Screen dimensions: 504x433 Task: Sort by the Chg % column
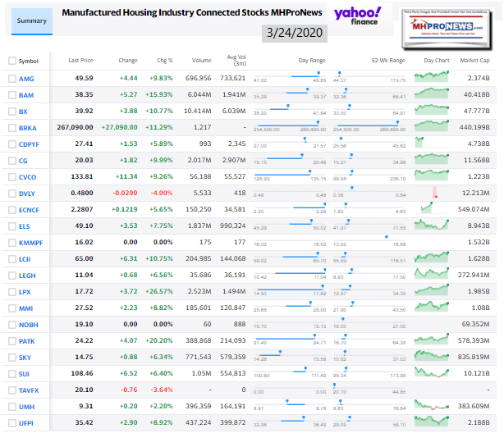pyautogui.click(x=166, y=61)
